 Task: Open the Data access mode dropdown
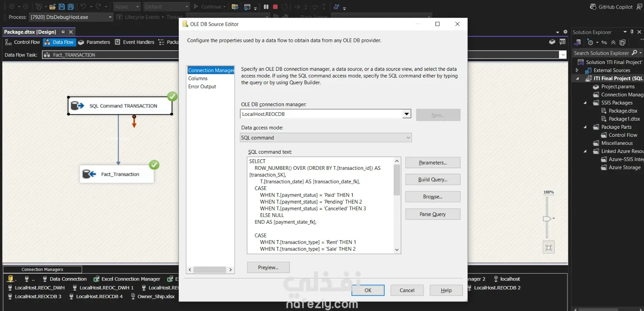[x=408, y=138]
